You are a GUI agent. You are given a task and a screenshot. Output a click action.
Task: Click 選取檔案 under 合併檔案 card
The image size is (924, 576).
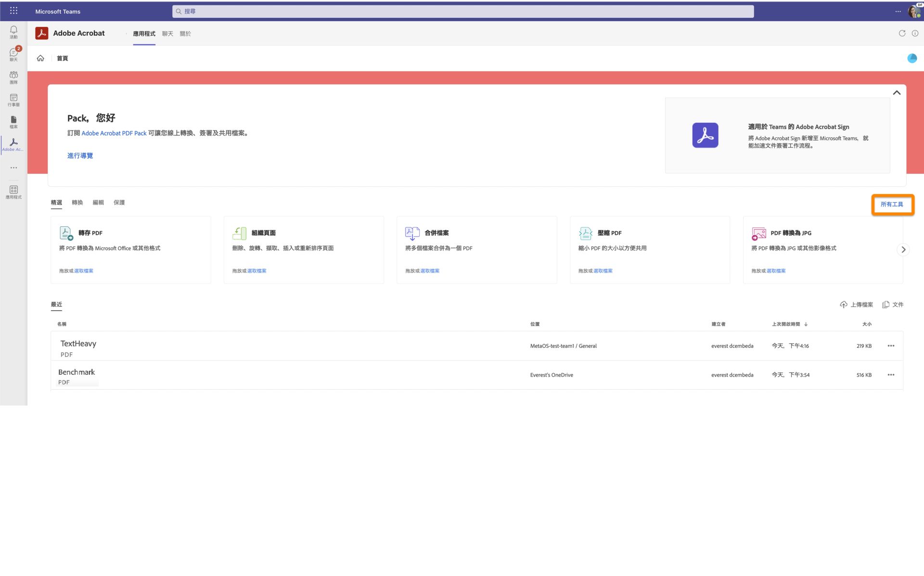[430, 271]
